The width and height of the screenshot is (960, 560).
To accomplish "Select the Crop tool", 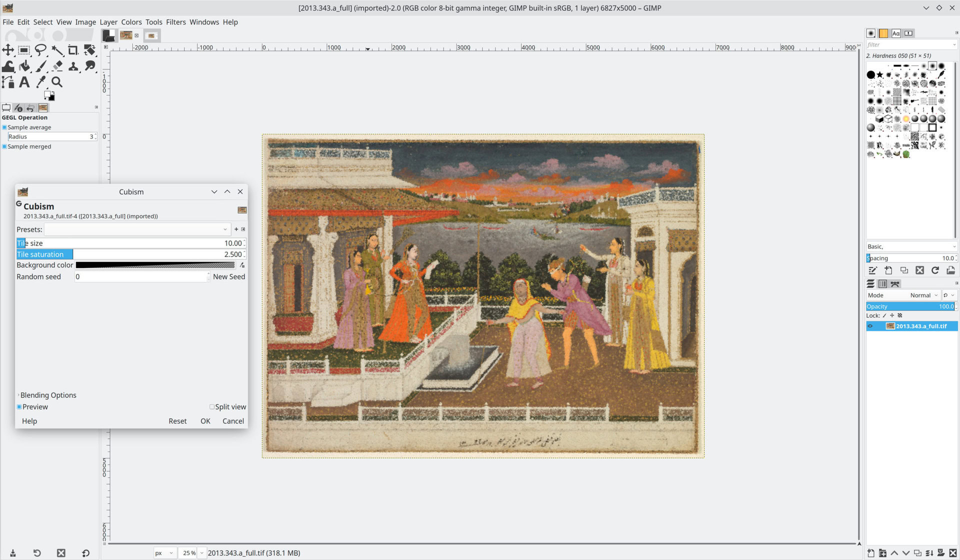I will [x=73, y=50].
